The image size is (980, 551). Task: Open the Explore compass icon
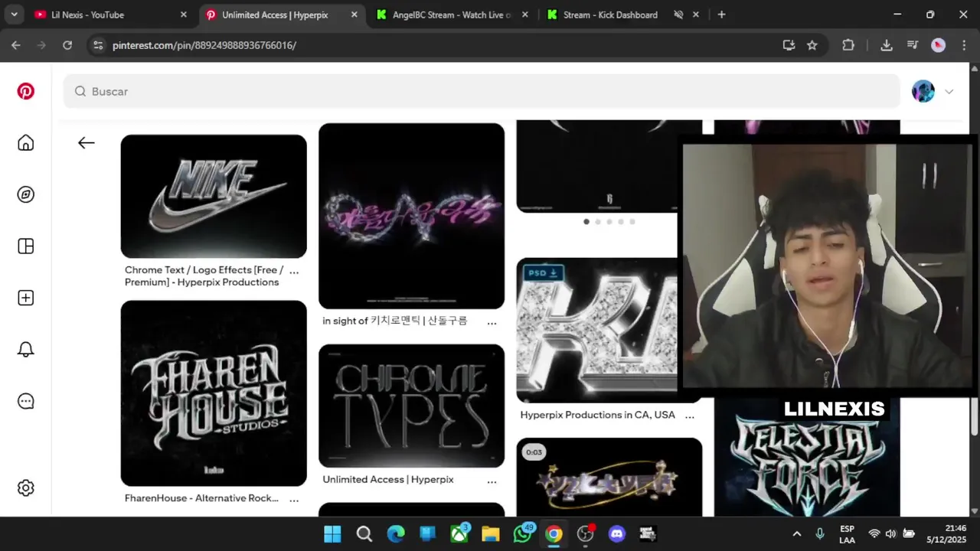pos(26,194)
